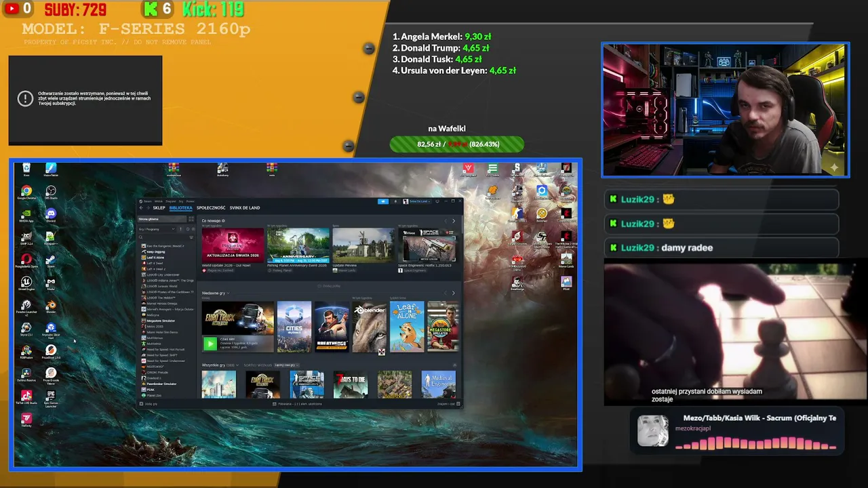Click the Strona główna library home button

pos(162,219)
